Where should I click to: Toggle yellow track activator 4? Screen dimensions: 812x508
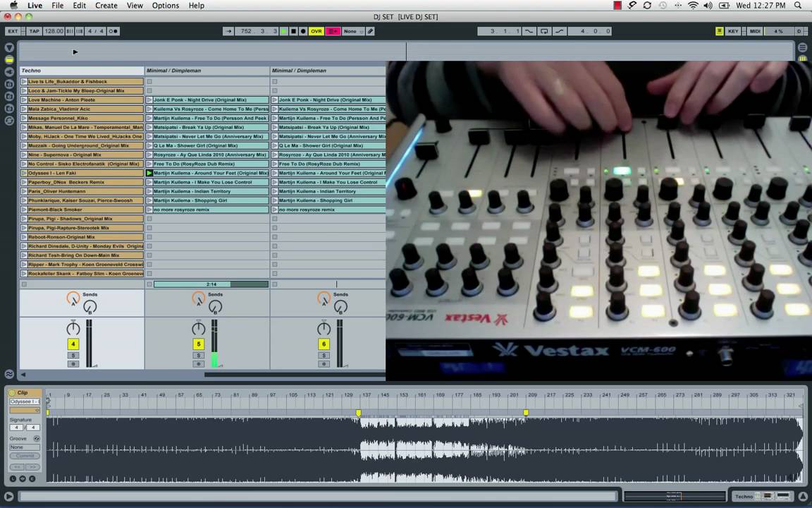click(73, 344)
